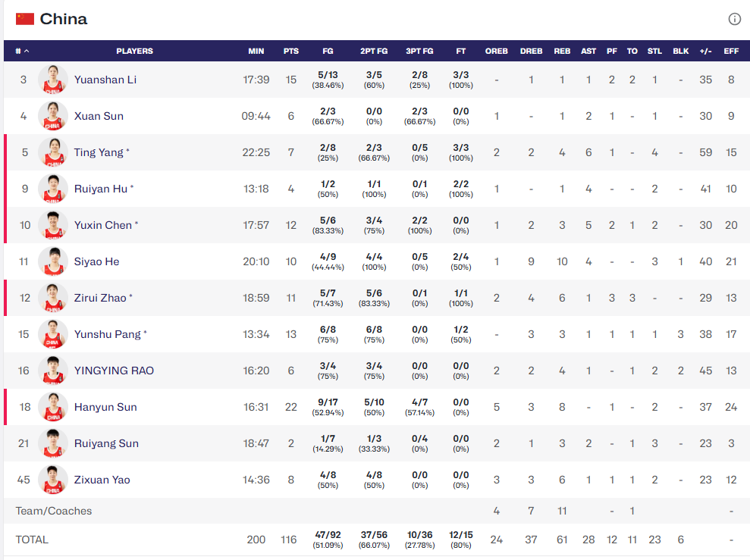
Task: Open YINGYING RAO player link
Action: [x=114, y=371]
